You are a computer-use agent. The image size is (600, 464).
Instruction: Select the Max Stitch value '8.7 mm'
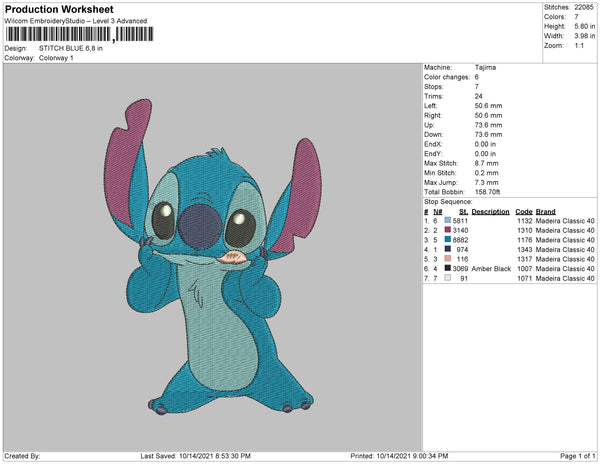pyautogui.click(x=486, y=163)
